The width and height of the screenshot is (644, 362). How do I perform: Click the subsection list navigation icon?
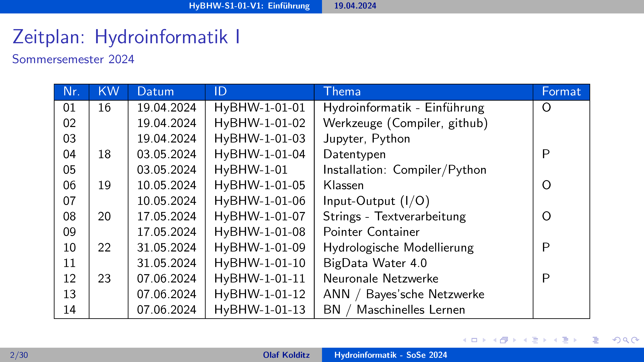point(535,340)
